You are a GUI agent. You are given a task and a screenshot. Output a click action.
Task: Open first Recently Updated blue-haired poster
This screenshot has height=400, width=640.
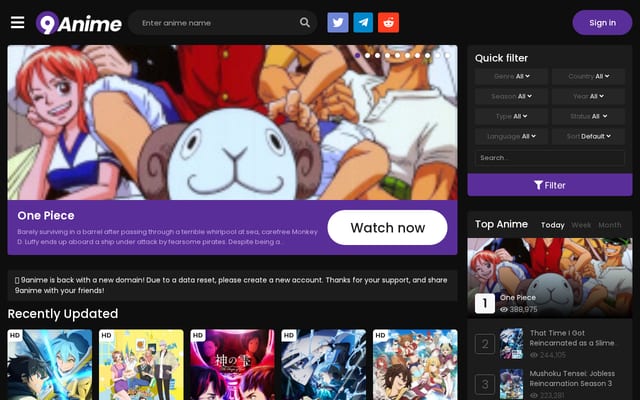[x=50, y=365]
